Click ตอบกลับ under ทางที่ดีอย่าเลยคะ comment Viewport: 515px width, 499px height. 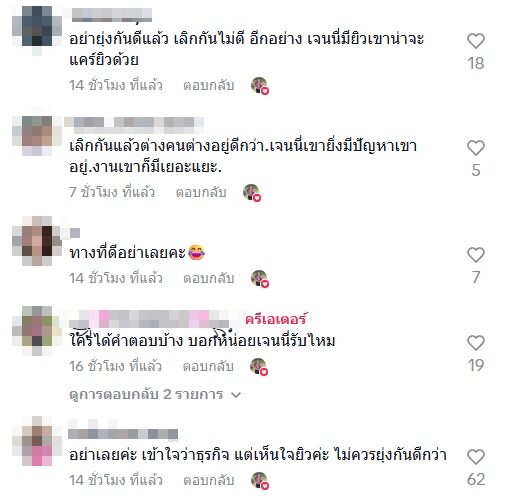point(209,278)
